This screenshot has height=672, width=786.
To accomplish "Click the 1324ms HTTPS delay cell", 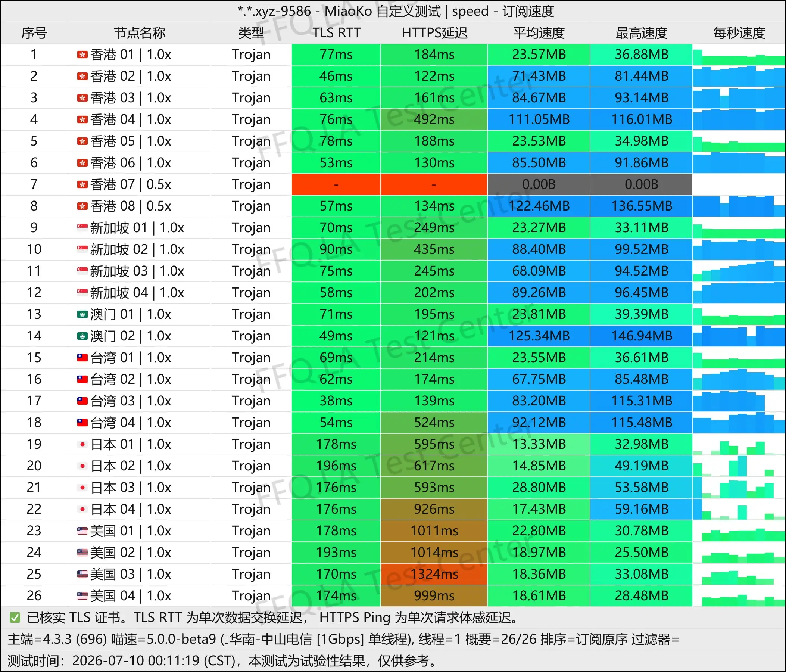I will 434,574.
